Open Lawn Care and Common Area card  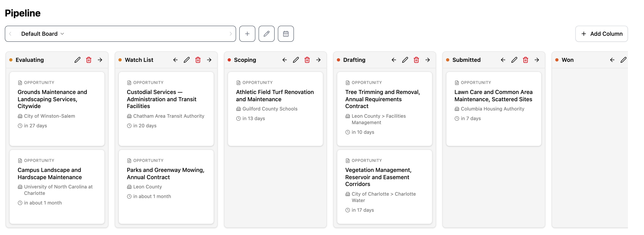point(494,109)
